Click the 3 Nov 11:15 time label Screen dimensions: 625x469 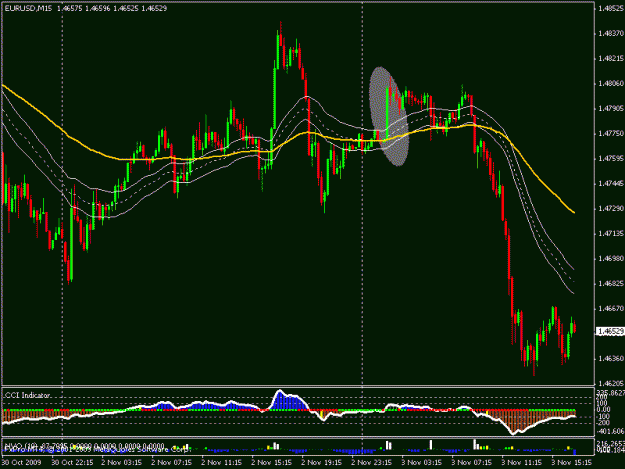[x=522, y=463]
